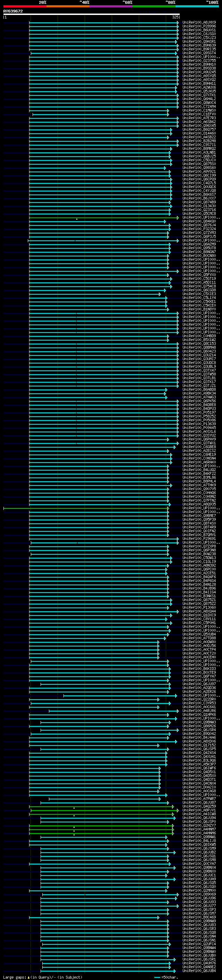Click hit label UniRef100_A4RJR6
Screen dimensions: 222x980
pyautogui.click(x=199, y=711)
